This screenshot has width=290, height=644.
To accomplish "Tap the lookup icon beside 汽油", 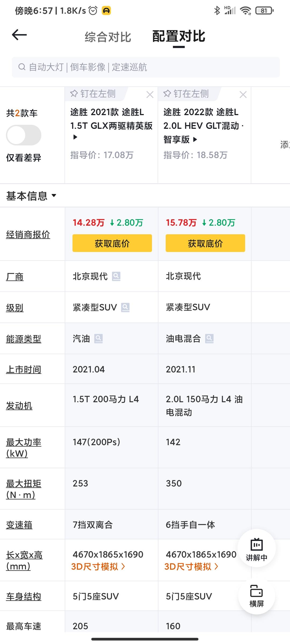I will coord(98,339).
